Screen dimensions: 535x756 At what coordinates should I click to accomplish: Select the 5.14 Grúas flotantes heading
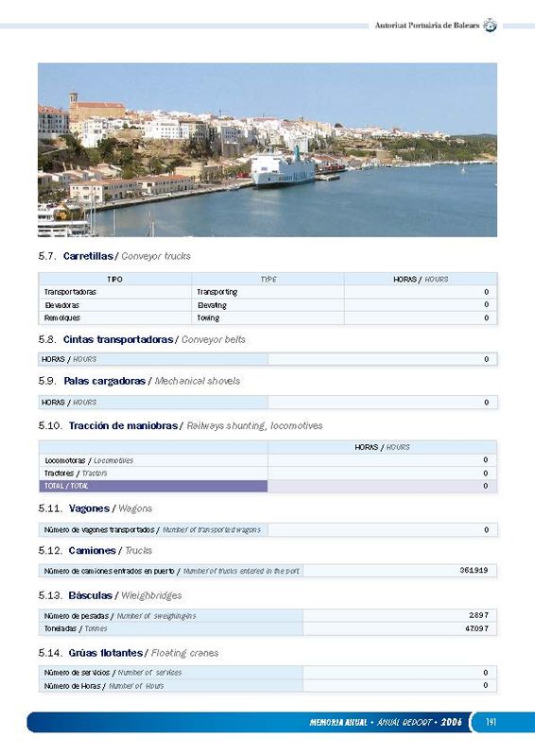pos(129,653)
